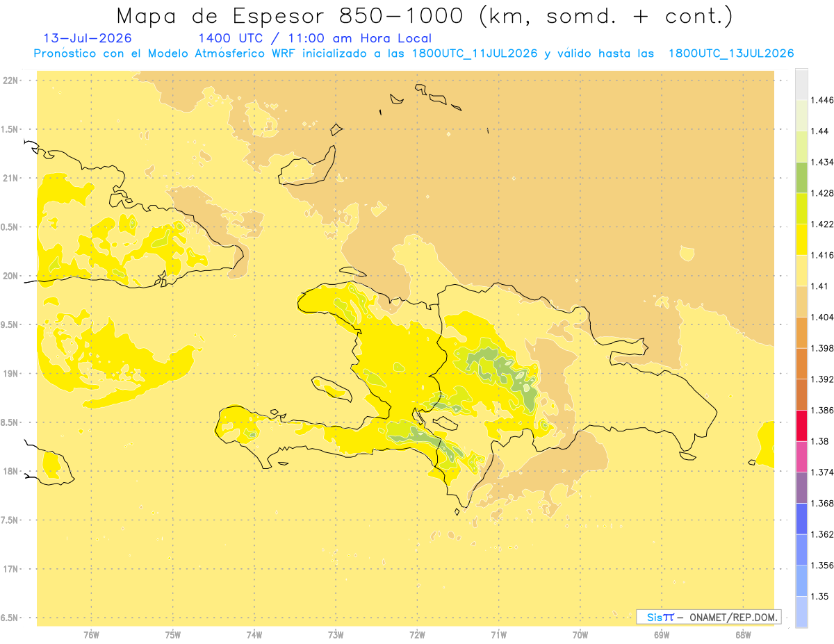
Task: Pick the purple colorbar swatch between 1.368 and 1.374
Action: 801,488
